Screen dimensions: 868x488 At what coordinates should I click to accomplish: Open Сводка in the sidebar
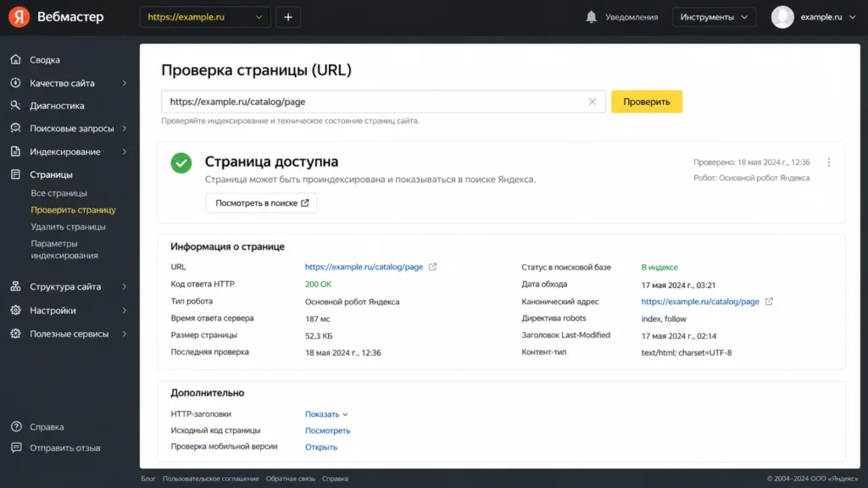[45, 60]
